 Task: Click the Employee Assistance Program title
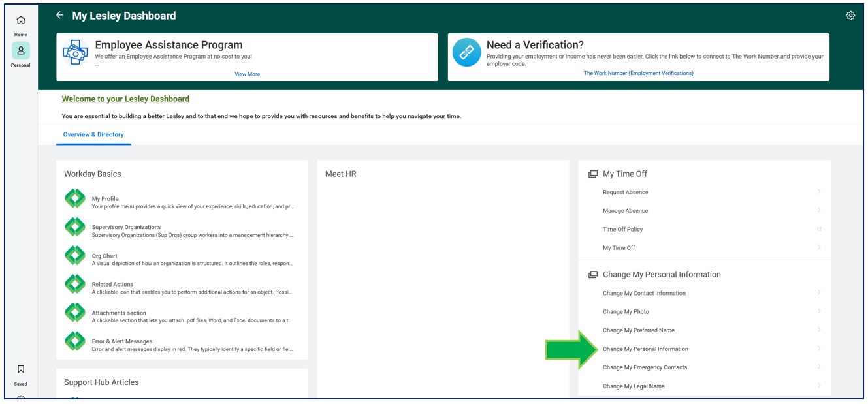(x=169, y=45)
